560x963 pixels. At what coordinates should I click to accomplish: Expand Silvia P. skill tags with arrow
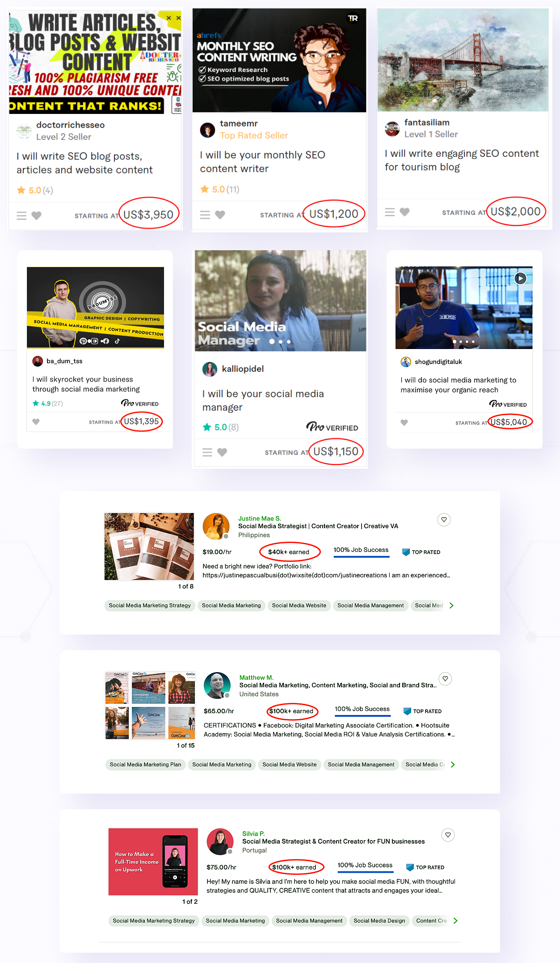pyautogui.click(x=455, y=921)
